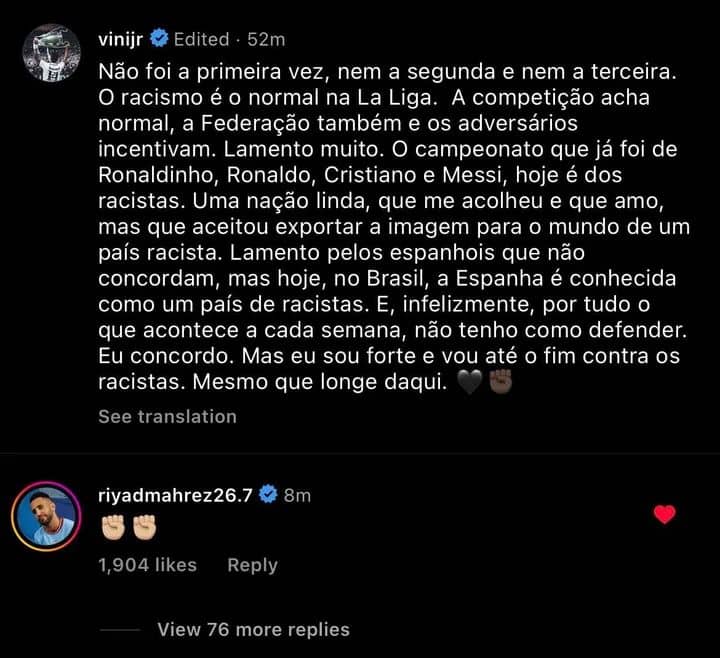Tap the brown raised fist emoji
This screenshot has width=720, height=658.
point(499,383)
